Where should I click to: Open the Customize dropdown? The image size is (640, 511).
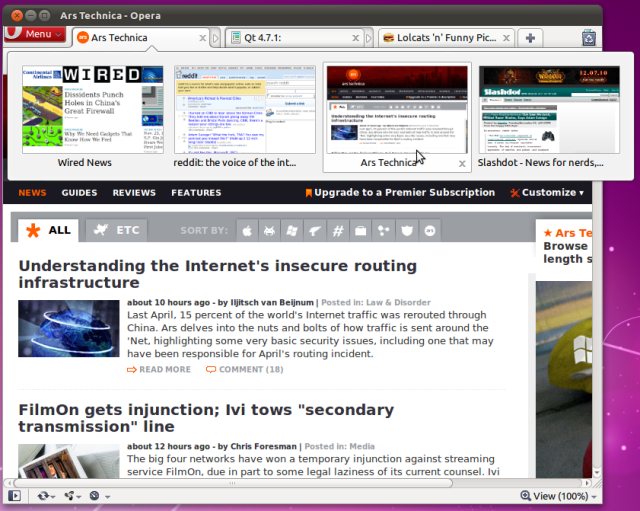pyautogui.click(x=547, y=193)
